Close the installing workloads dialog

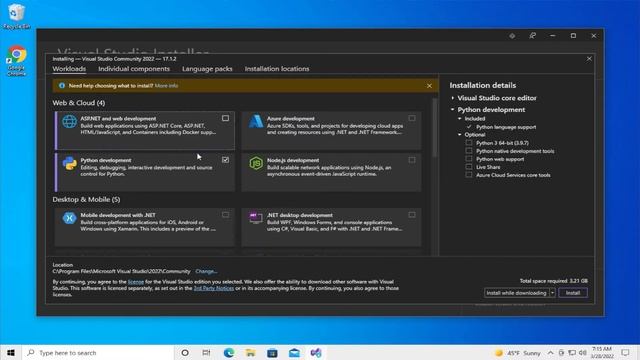point(589,59)
